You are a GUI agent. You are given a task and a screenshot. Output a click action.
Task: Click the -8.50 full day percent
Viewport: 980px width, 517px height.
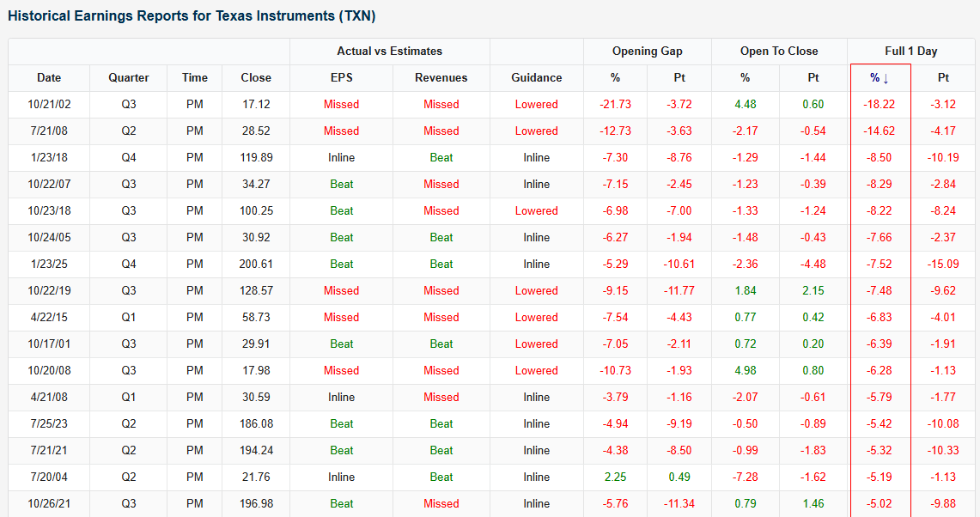[x=879, y=157]
